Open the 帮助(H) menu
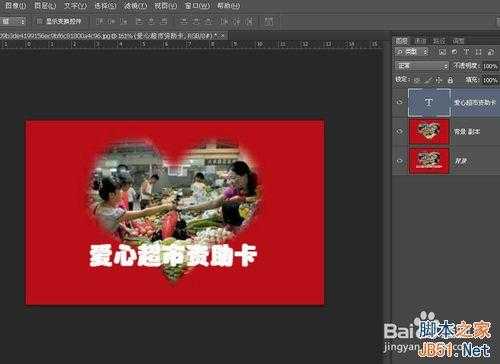The height and width of the screenshot is (364, 500). [x=228, y=6]
